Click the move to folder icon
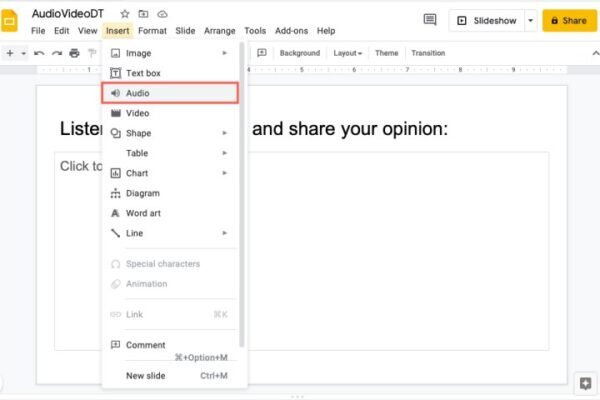Screen dimensions: 600x400 pos(143,14)
